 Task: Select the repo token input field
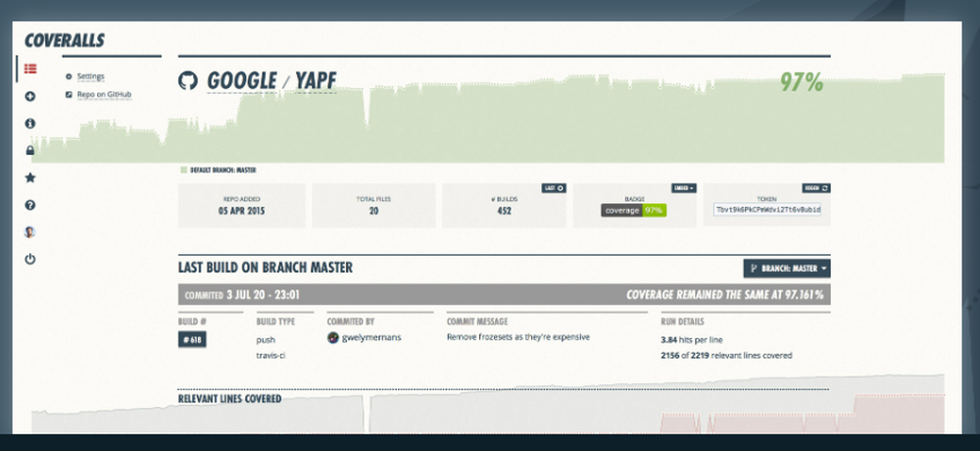[767, 210]
